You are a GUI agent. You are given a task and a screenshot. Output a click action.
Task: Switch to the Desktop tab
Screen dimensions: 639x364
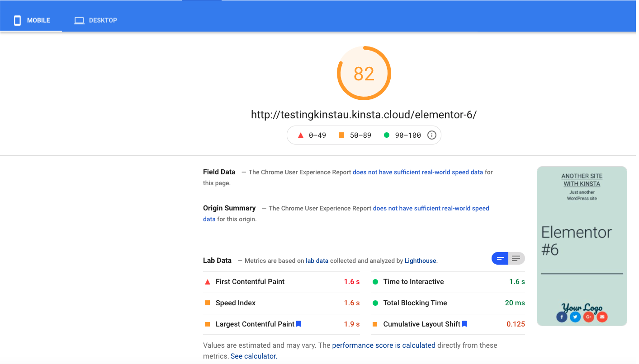pos(95,20)
